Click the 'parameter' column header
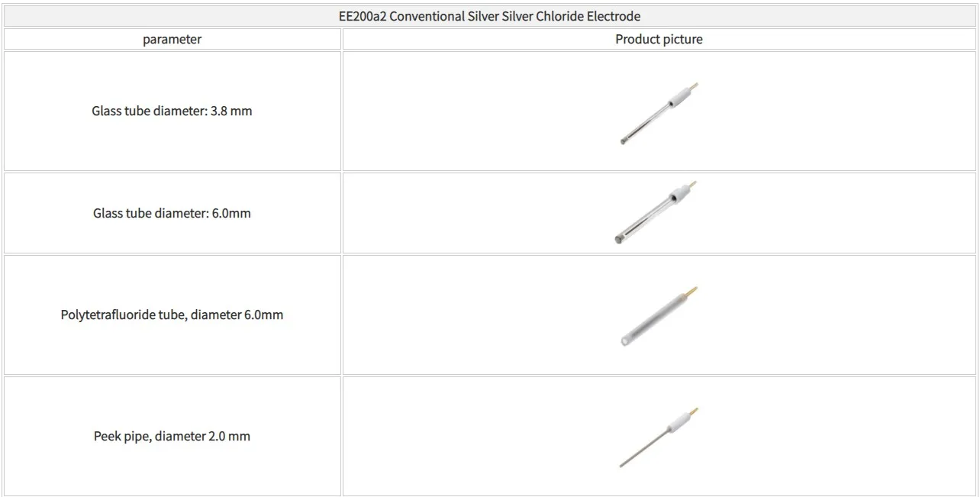 click(x=172, y=40)
